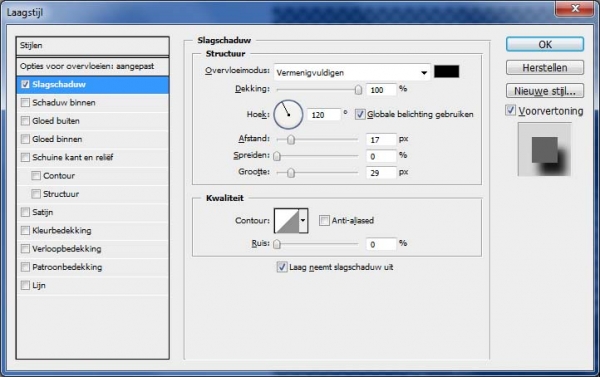Enable the Gloed buiten checkbox

25,121
